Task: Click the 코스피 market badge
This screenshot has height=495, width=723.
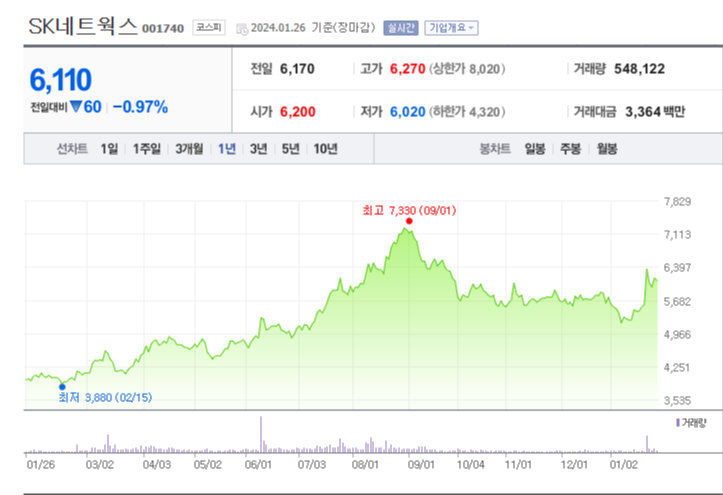Action: pyautogui.click(x=209, y=28)
